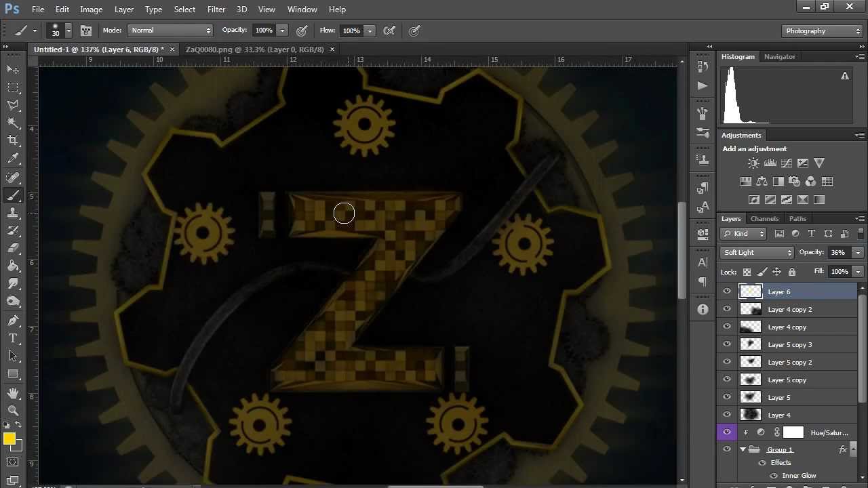Click the layer Opacity 36% field

pos(840,253)
